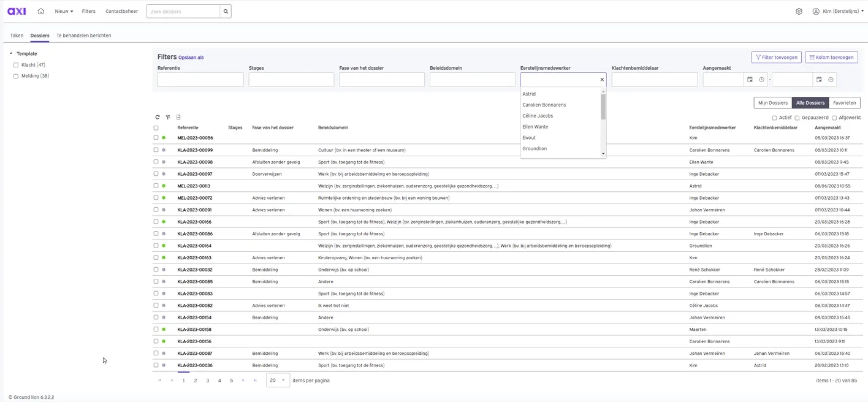
Task: Open Contactbeheer in the top navigation
Action: (121, 11)
